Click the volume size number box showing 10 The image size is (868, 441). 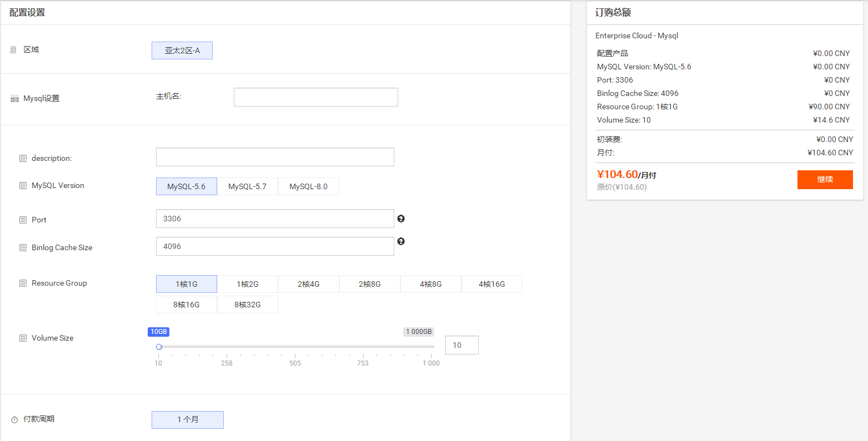(461, 345)
